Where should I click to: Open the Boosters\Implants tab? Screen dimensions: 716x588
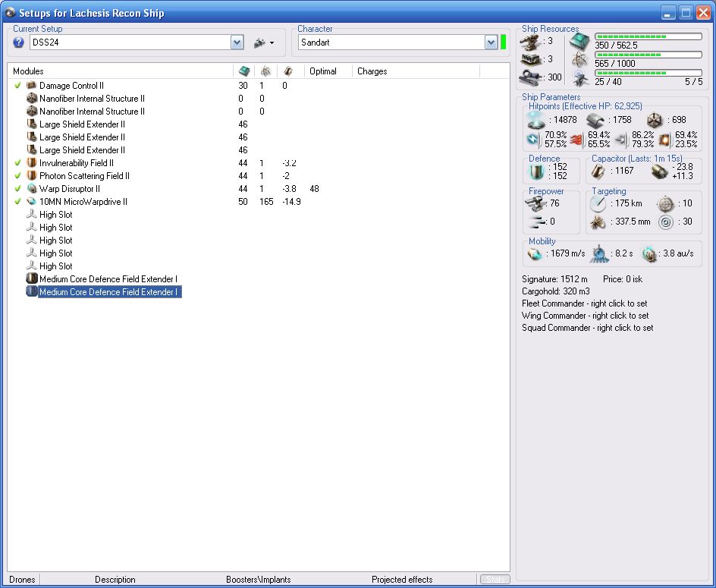(259, 580)
